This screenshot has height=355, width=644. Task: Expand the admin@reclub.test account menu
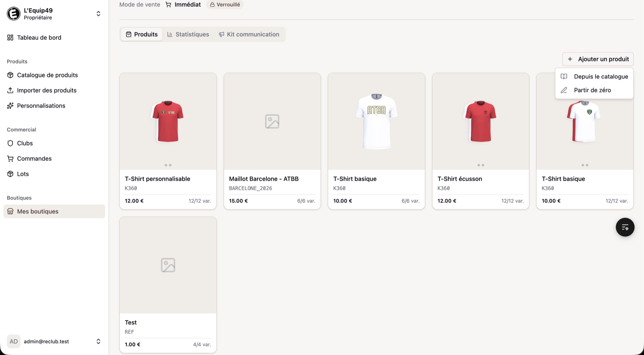(x=98, y=341)
